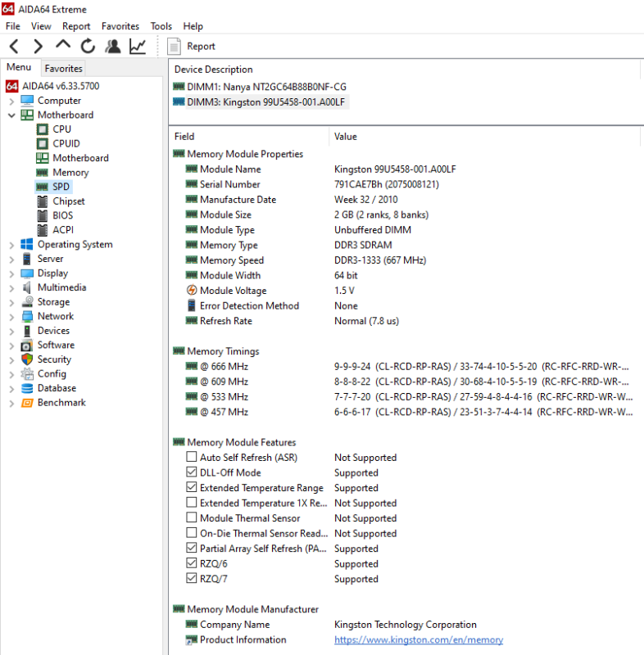This screenshot has width=644, height=655.
Task: Click the Field column header
Action: [250, 137]
